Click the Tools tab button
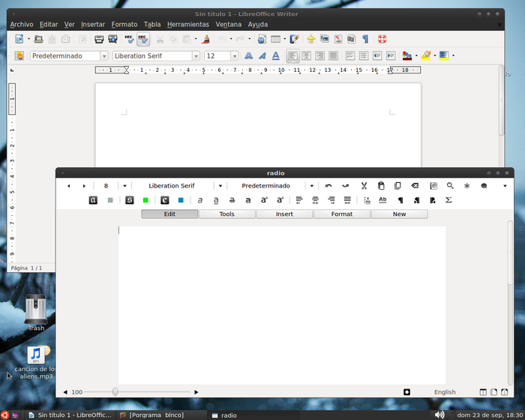525x420 pixels. [x=226, y=214]
